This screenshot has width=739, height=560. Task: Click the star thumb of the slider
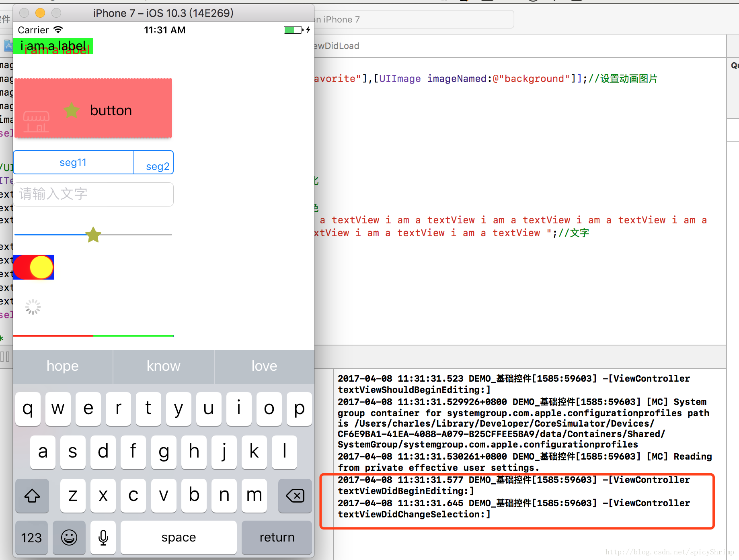click(93, 235)
